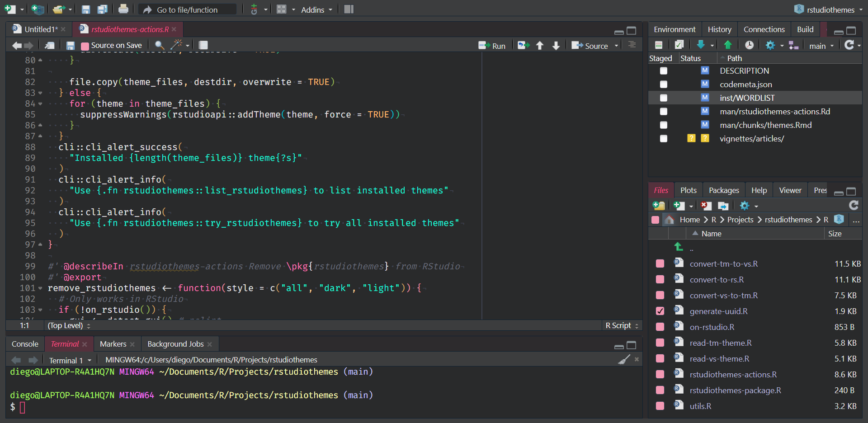Open the main branch dropdown
This screenshot has height=423, width=868.
pos(821,46)
